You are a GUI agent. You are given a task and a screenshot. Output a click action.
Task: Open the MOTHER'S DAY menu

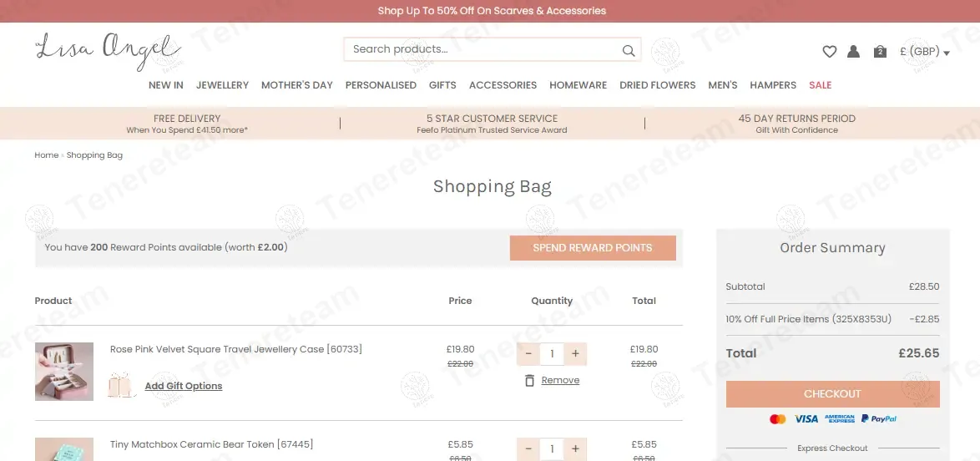point(297,85)
